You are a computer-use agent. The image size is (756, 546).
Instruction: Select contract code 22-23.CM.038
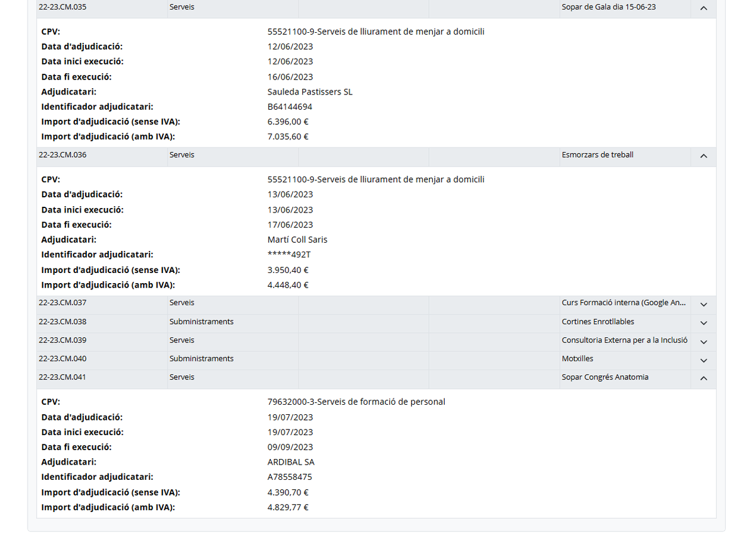(x=62, y=322)
